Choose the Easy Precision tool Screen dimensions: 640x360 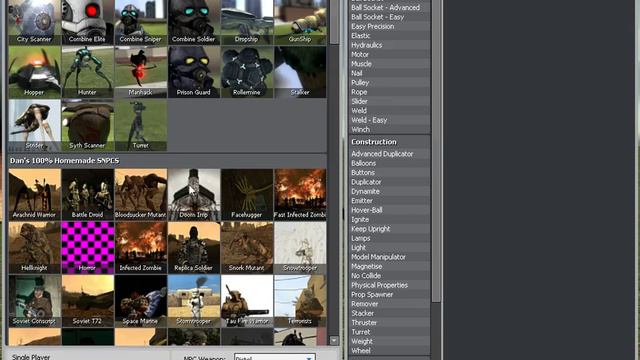(390, 26)
